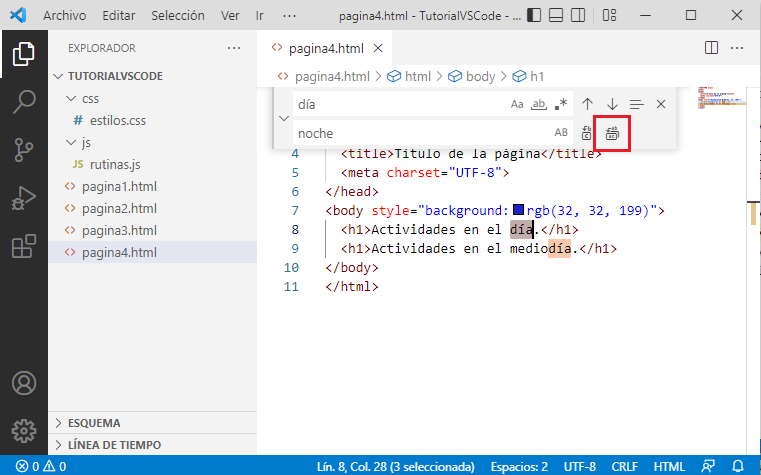Open estilos.css in the explorer
The image size is (761, 475).
(152, 120)
